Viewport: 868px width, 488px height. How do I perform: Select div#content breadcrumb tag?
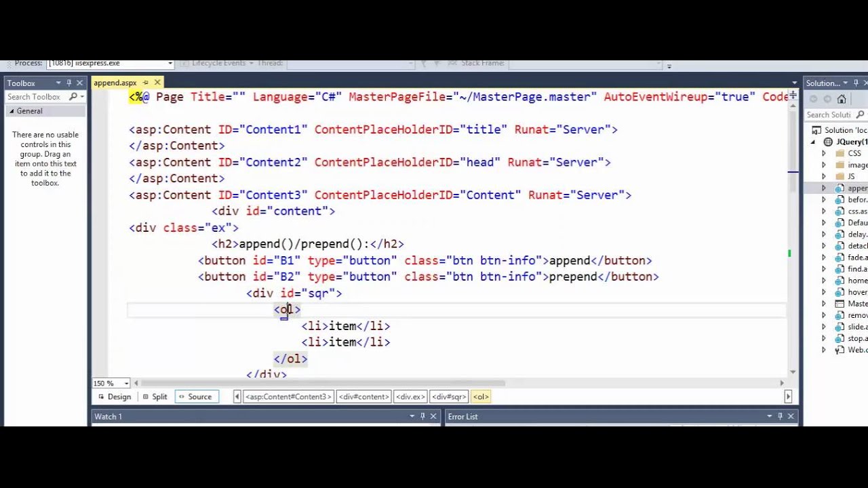(363, 396)
